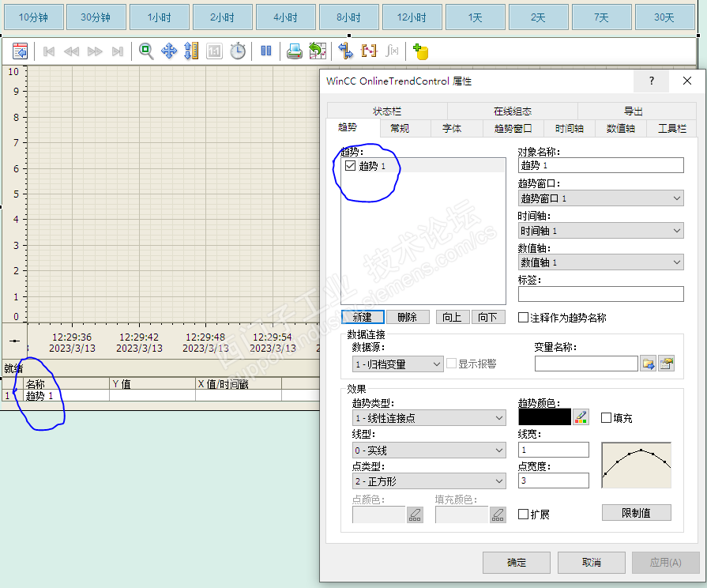
Task: Click the 对象名称 input field
Action: pos(601,165)
